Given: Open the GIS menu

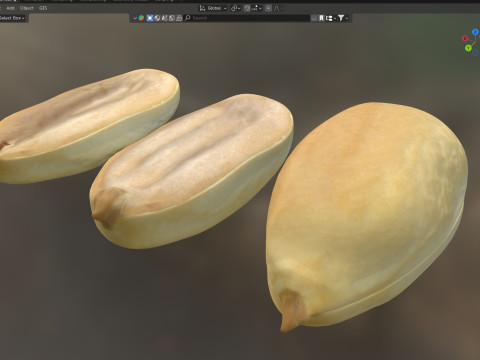Looking at the screenshot, I should pyautogui.click(x=43, y=8).
